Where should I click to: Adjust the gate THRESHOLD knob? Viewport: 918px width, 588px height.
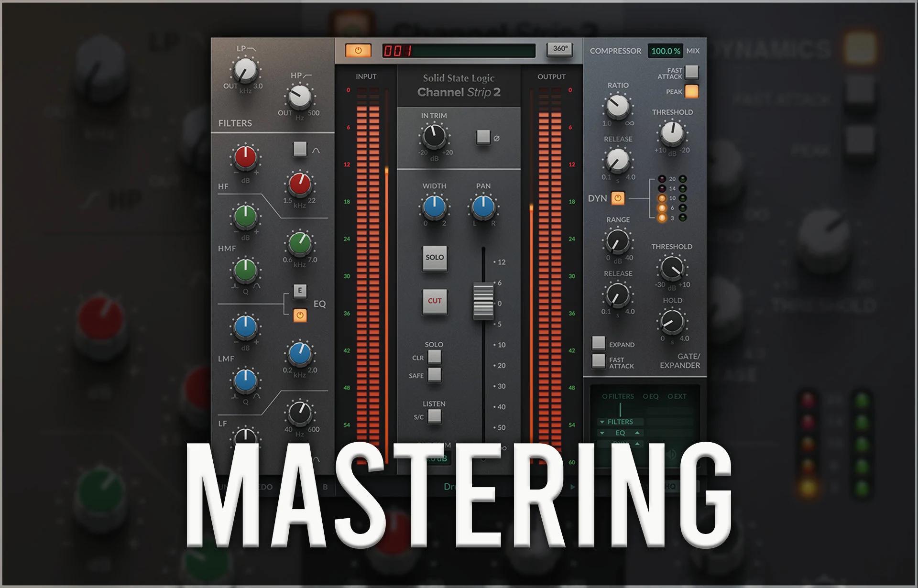tap(672, 268)
